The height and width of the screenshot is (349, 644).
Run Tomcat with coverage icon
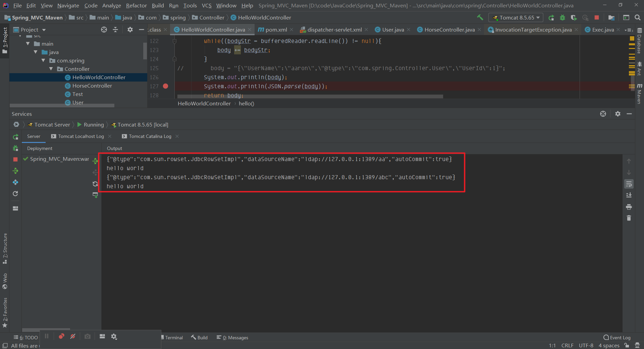(x=574, y=17)
